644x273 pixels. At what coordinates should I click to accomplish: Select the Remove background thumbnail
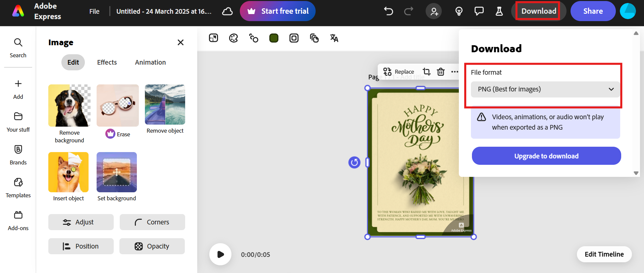tap(69, 106)
